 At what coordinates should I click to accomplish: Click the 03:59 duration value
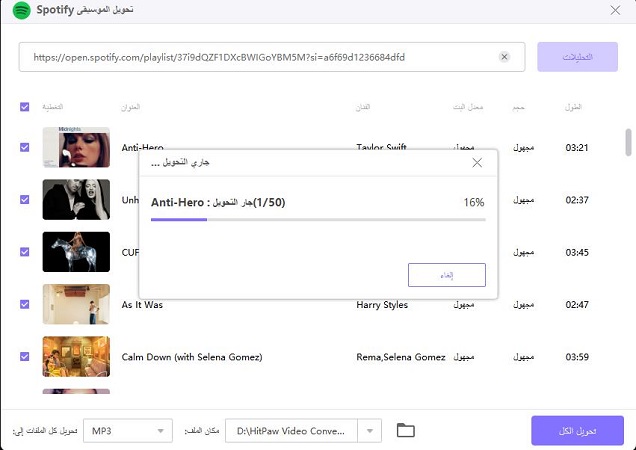tap(577, 357)
